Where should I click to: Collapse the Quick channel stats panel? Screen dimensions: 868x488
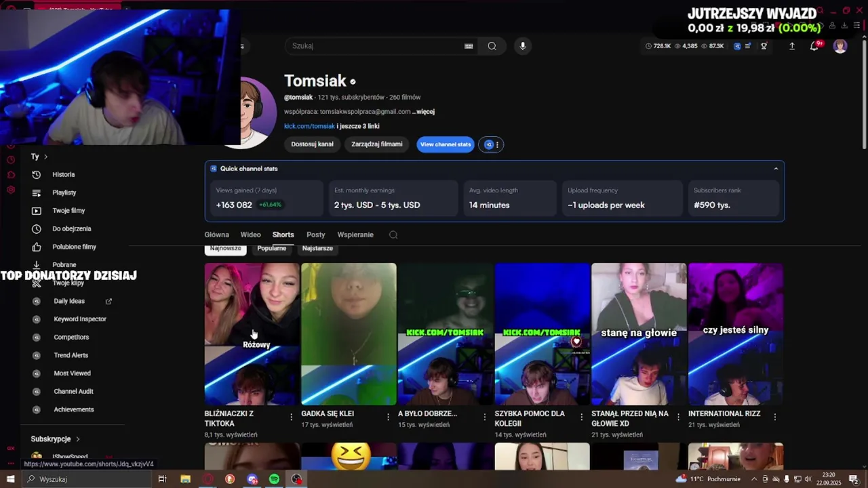point(776,169)
